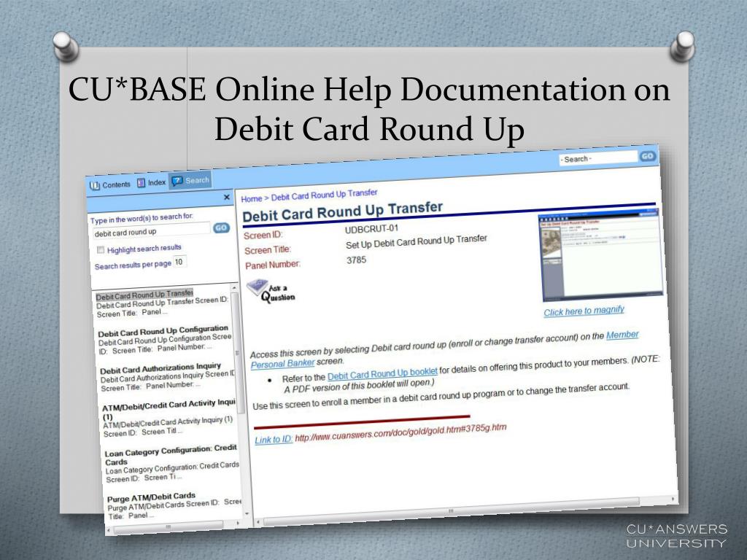Open the Debit Card Round Up booklet link

point(382,374)
